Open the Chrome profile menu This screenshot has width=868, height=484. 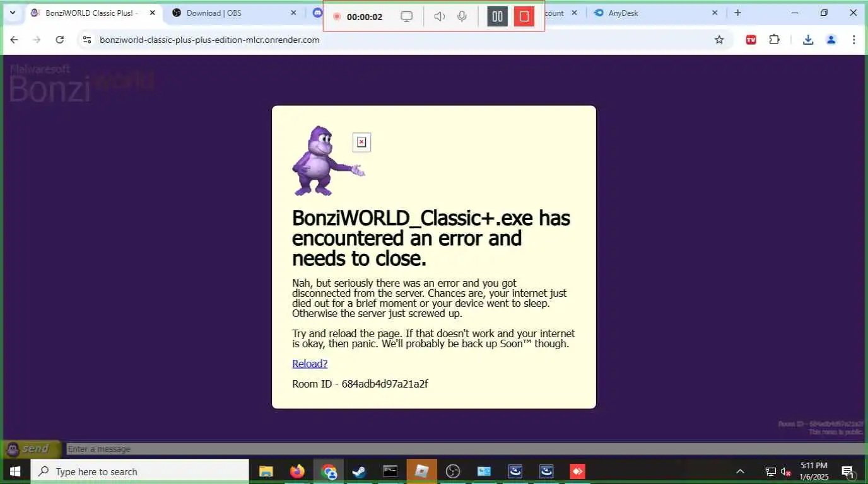831,40
